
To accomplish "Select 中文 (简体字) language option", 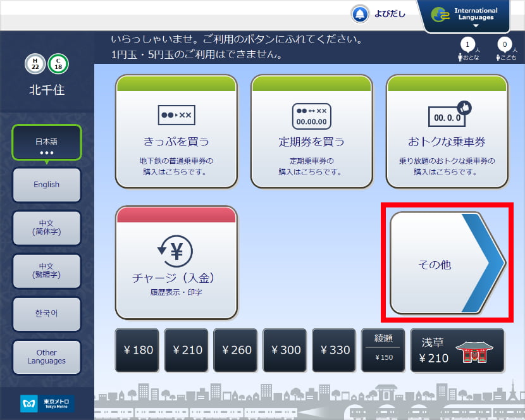I will coord(46,228).
